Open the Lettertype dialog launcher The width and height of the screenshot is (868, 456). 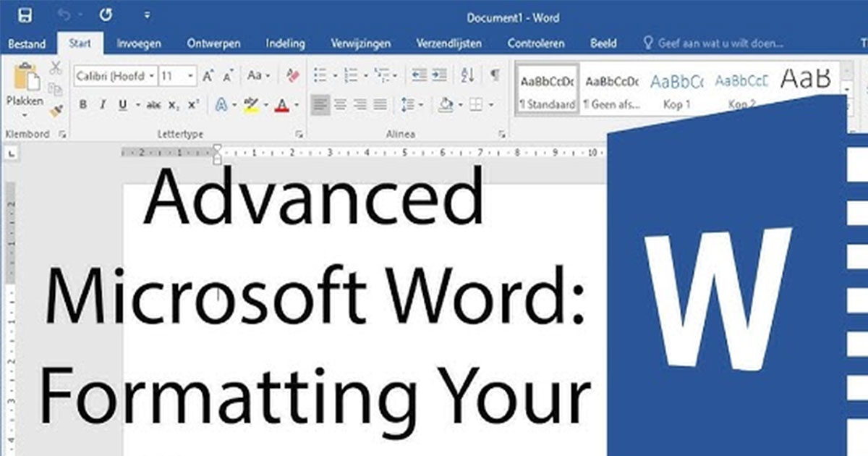point(299,135)
